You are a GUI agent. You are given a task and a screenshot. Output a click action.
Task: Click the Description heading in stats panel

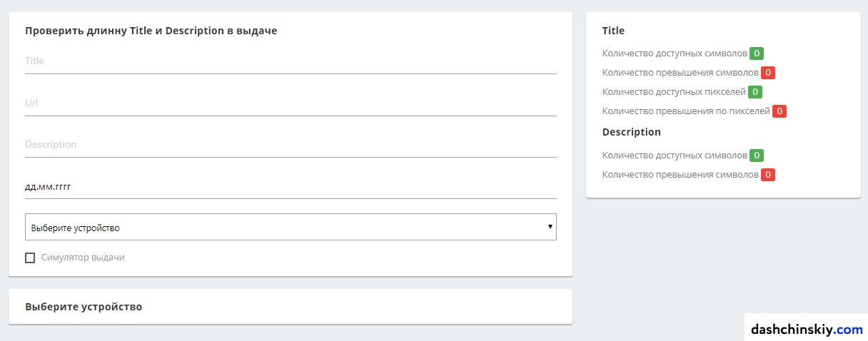(x=631, y=132)
